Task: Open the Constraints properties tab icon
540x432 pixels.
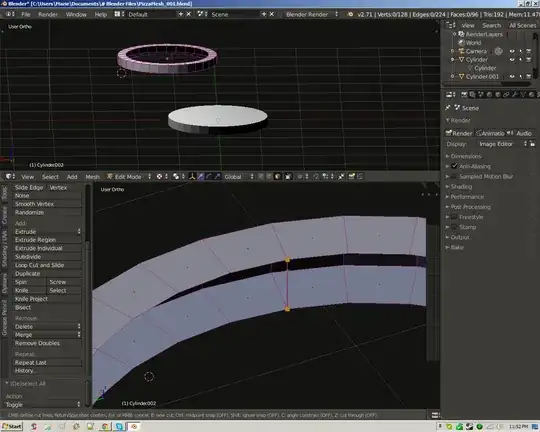Action: coord(506,94)
